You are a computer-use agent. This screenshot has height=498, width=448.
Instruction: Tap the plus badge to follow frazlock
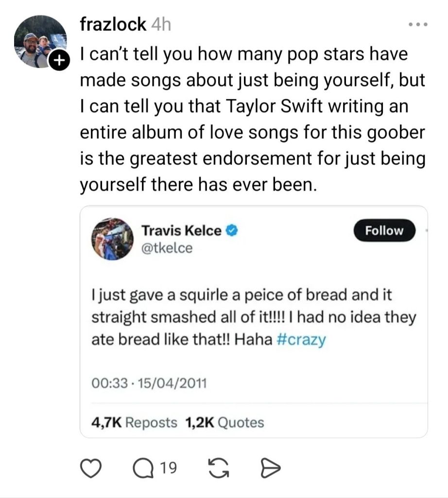click(59, 61)
